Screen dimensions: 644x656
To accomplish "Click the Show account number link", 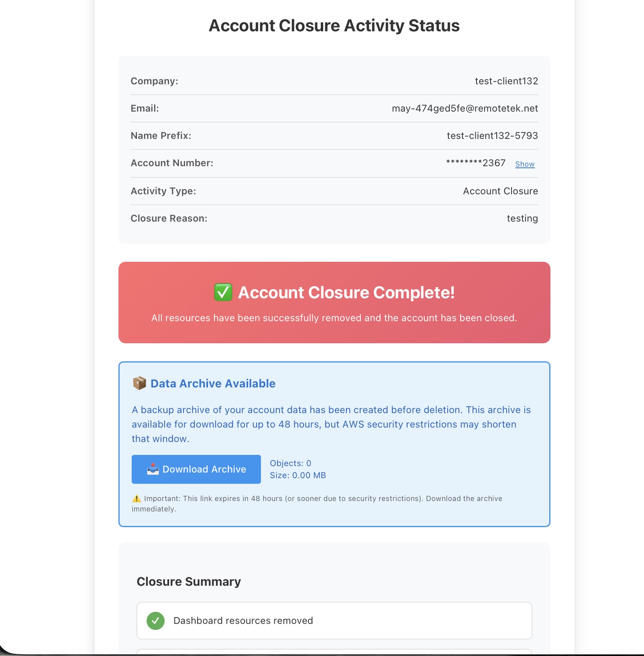I will [x=525, y=164].
